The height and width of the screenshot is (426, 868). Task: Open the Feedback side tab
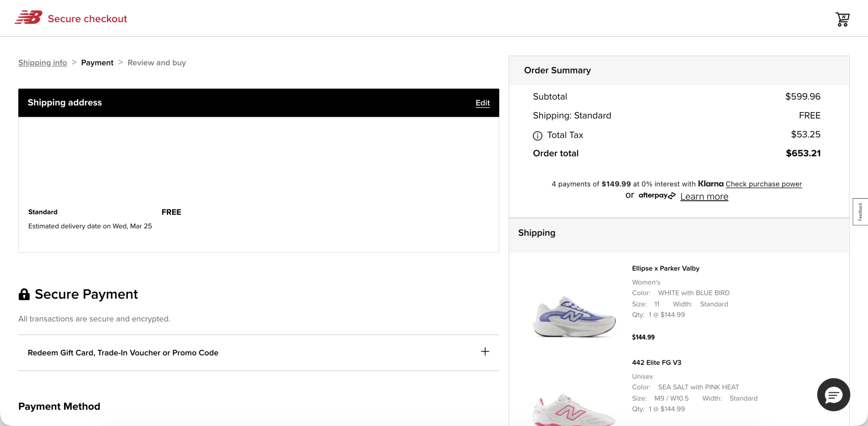(860, 212)
